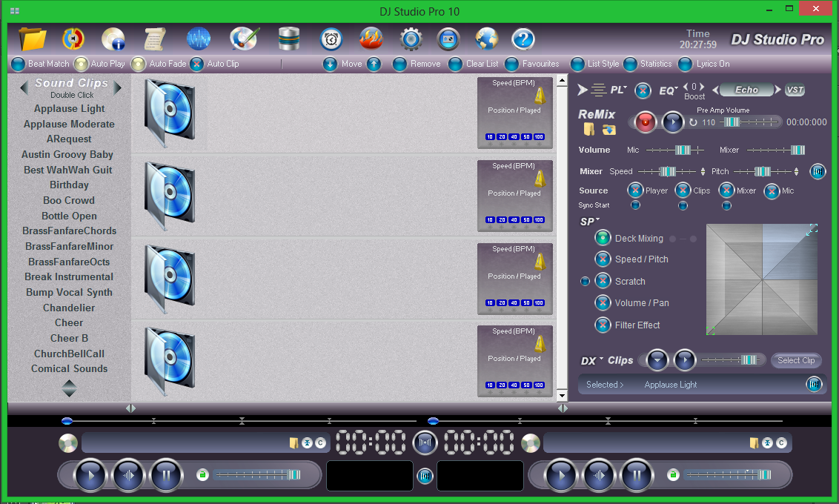839x504 pixels.
Task: Increase Boost value with right arrow
Action: [x=702, y=86]
